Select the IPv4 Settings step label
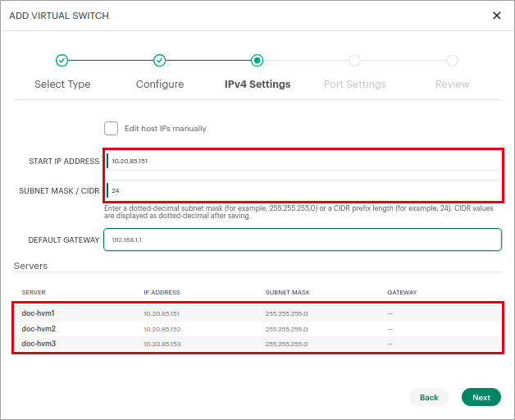Viewport: 515px width, 420px height. click(257, 84)
